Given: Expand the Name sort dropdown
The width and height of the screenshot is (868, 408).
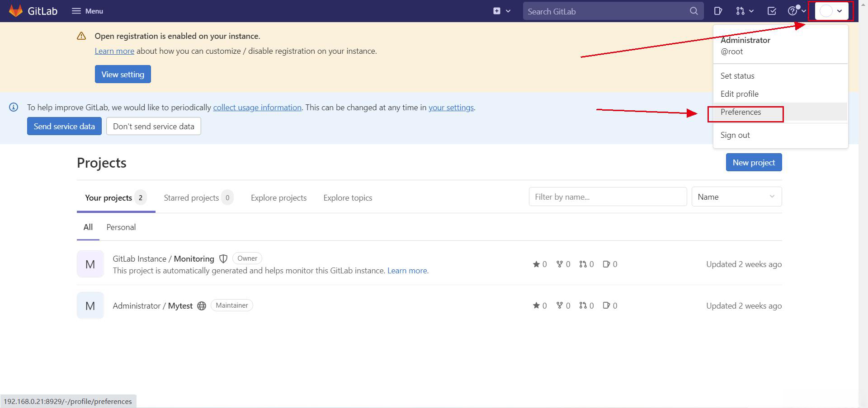Looking at the screenshot, I should [736, 197].
